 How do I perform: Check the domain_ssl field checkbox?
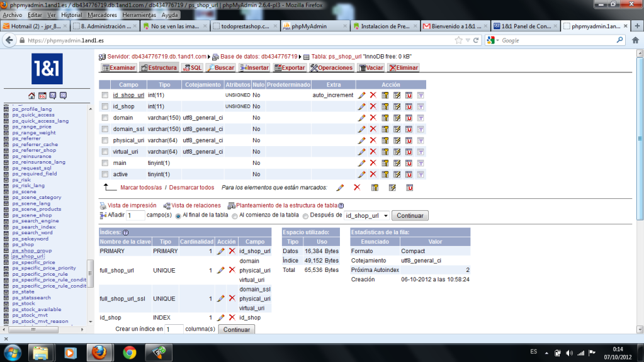pyautogui.click(x=105, y=129)
